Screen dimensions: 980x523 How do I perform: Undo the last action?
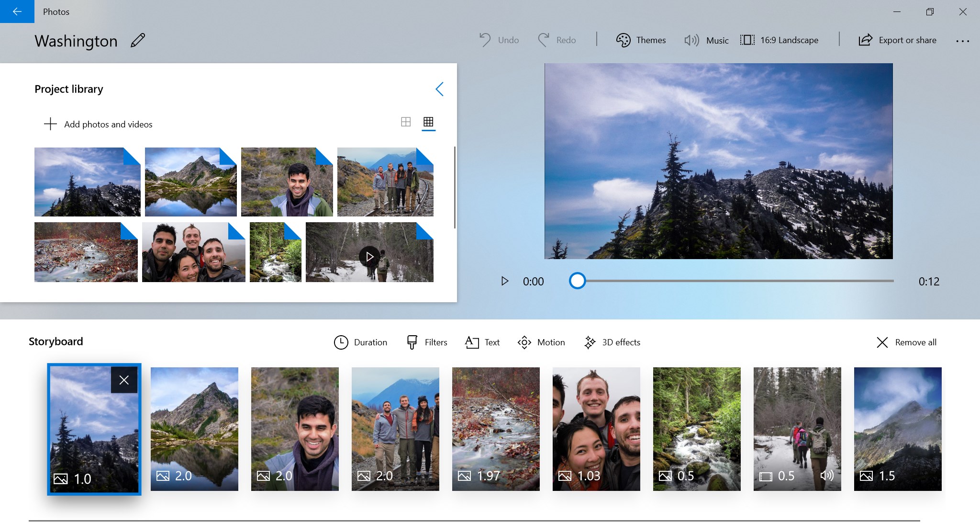click(x=499, y=40)
